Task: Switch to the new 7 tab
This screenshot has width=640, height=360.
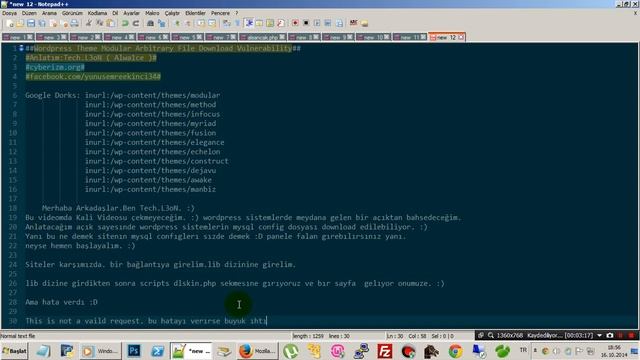Action: coord(221,37)
